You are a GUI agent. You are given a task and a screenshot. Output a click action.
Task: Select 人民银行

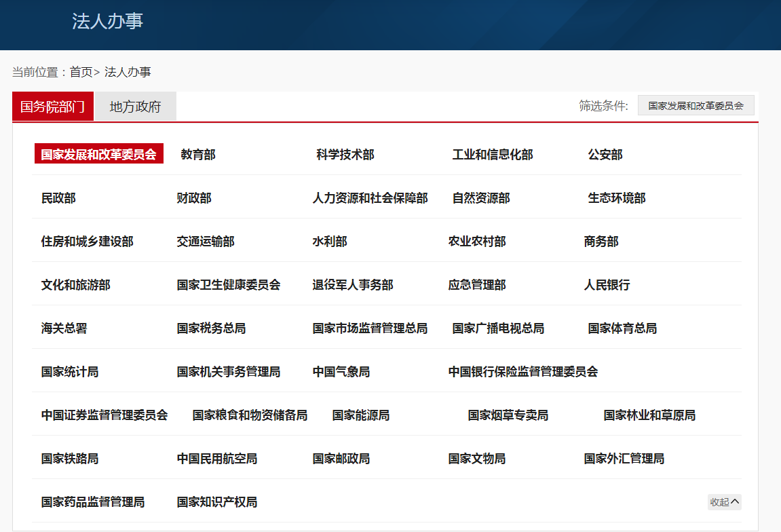tap(607, 285)
